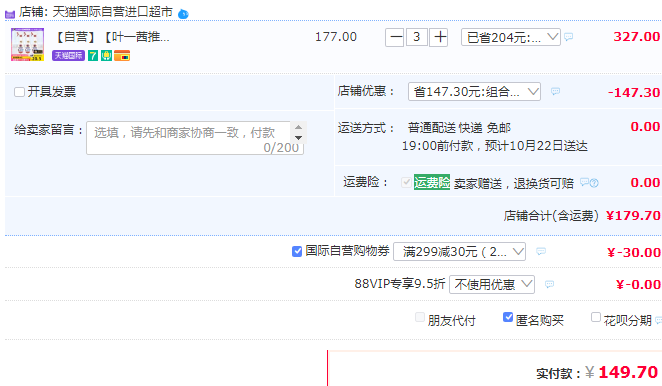Open the 不使用优惠 88VIP dropdown
Viewport: 662px width, 386px height.
point(492,284)
